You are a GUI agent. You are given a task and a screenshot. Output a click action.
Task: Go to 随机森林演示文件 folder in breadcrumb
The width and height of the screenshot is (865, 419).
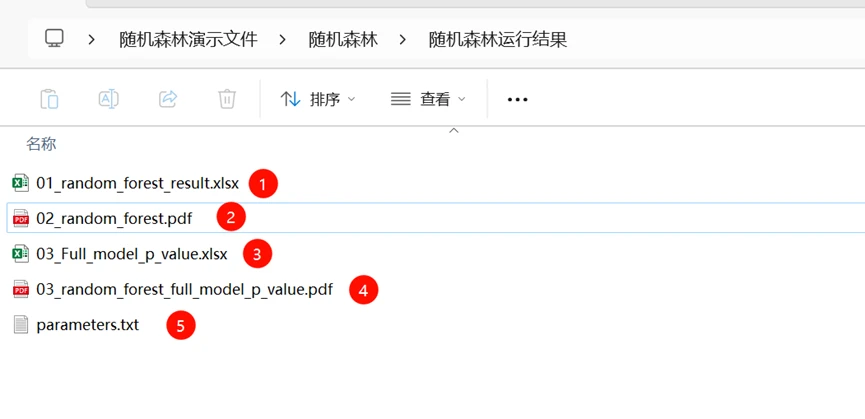coord(188,40)
